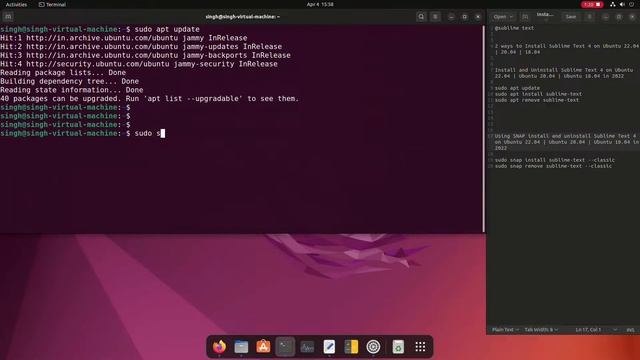The width and height of the screenshot is (640, 360).
Task: Open the terminal search icon
Action: pyautogui.click(x=421, y=17)
